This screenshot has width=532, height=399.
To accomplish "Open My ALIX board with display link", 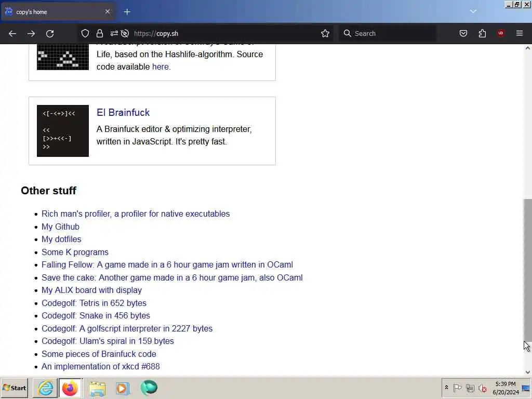I will click(91, 290).
